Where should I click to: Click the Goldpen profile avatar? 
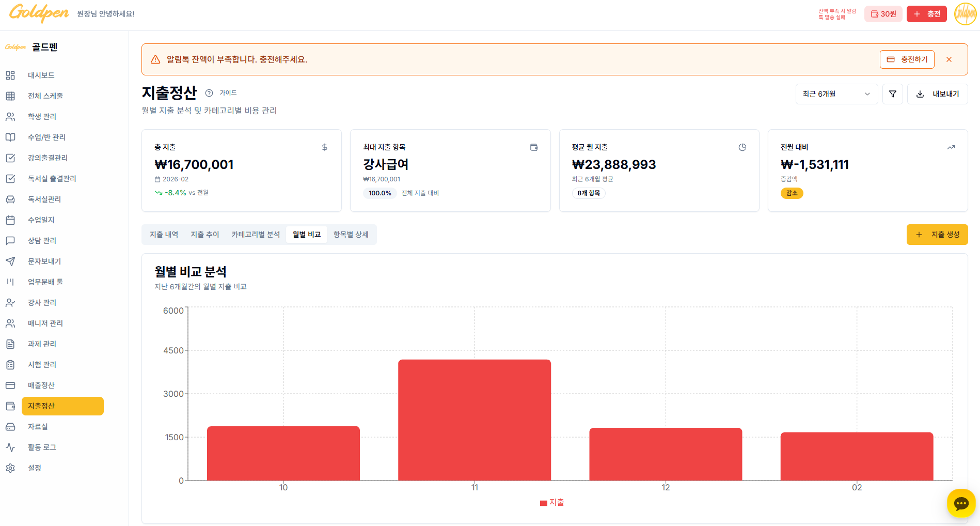[x=965, y=14]
